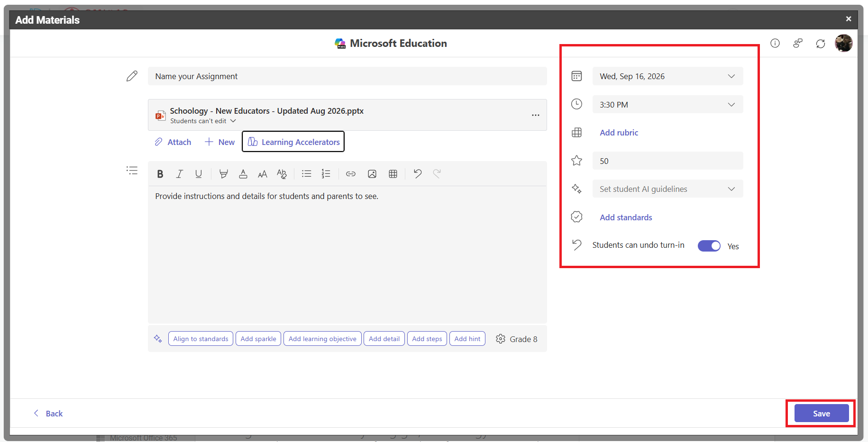Click the AI sparkle icon beside suggestions

point(158,338)
